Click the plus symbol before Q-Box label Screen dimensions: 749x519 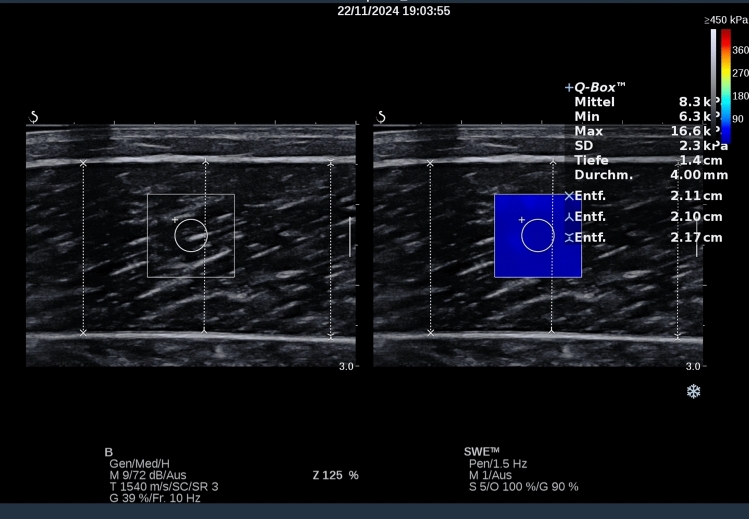pyautogui.click(x=568, y=88)
